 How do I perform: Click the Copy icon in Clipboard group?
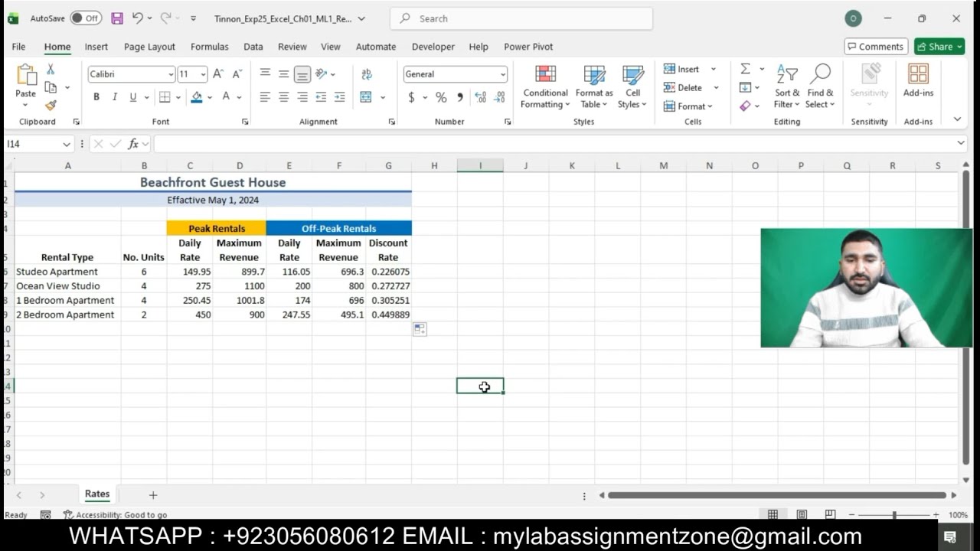click(51, 87)
